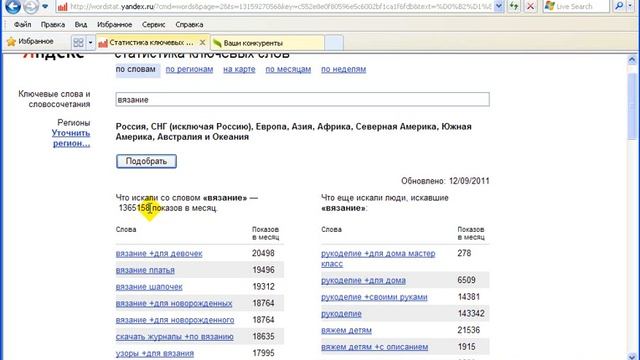
Task: Open вязание +для девочек link
Action: [x=159, y=253]
